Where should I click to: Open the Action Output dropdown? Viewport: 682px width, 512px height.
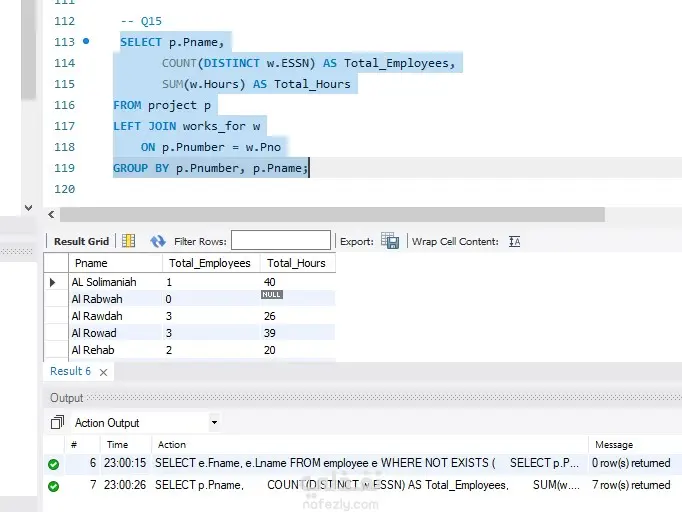point(214,422)
